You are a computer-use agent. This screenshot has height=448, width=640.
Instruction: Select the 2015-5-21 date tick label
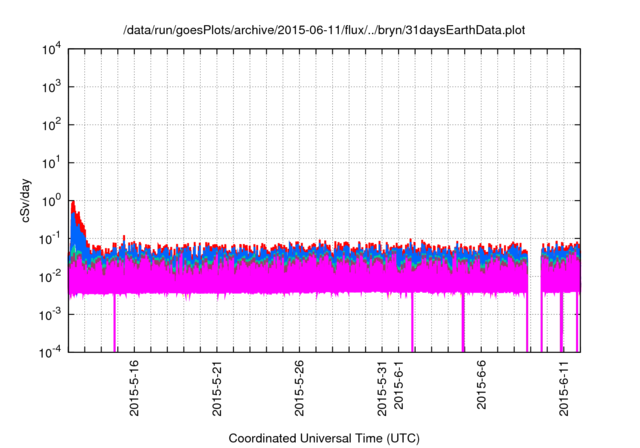click(x=218, y=390)
